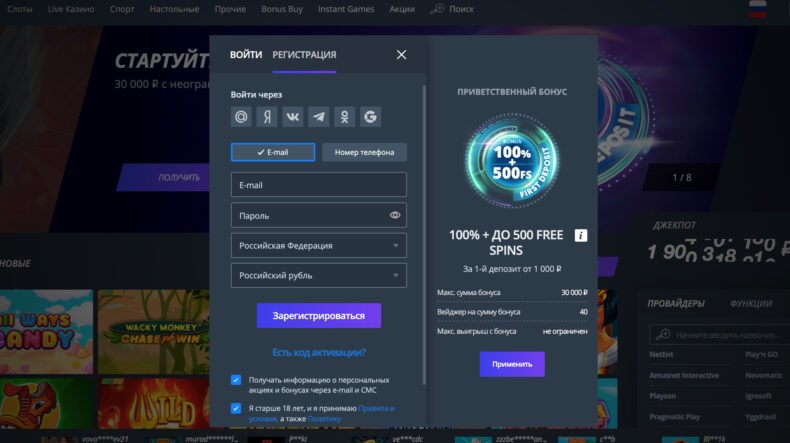Open the All Ways Candy game thumbnail
The image size is (790, 443).
[x=46, y=332]
